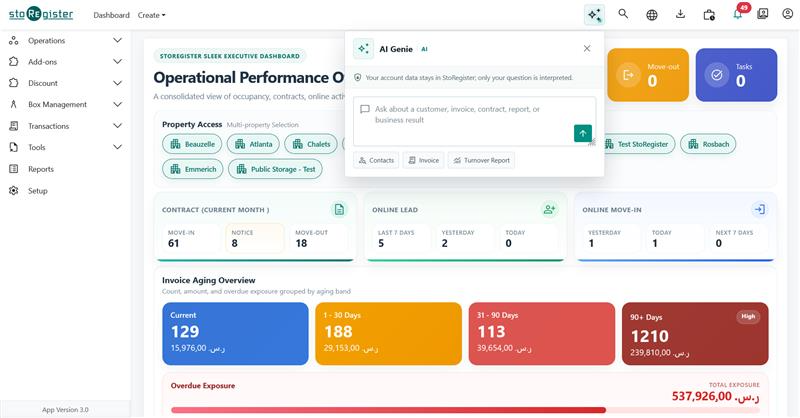
Task: Click the Tools sidebar icon
Action: pos(14,147)
